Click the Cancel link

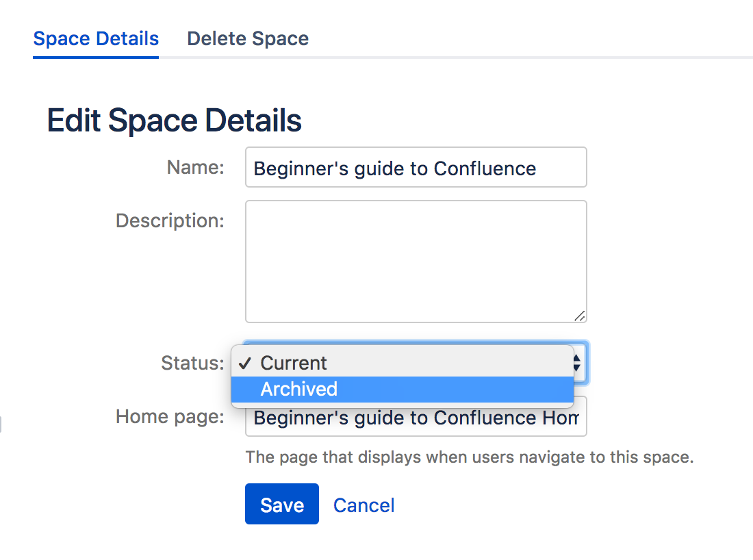tap(363, 505)
